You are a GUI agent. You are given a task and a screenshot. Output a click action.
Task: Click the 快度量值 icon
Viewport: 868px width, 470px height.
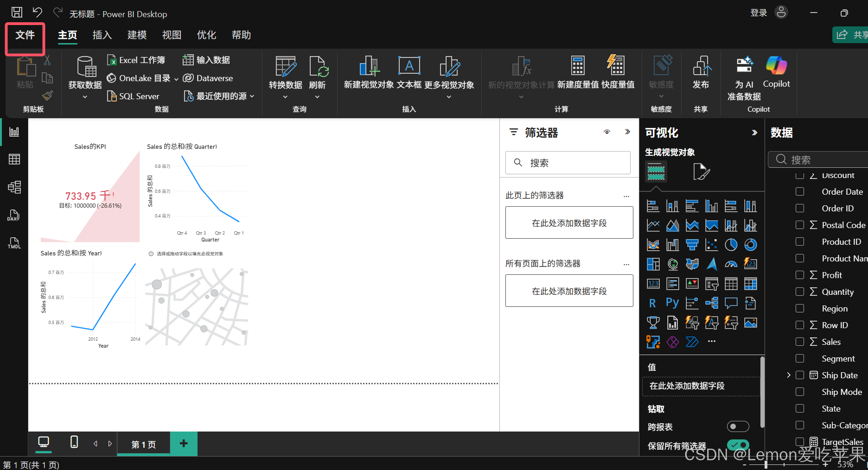616,65
